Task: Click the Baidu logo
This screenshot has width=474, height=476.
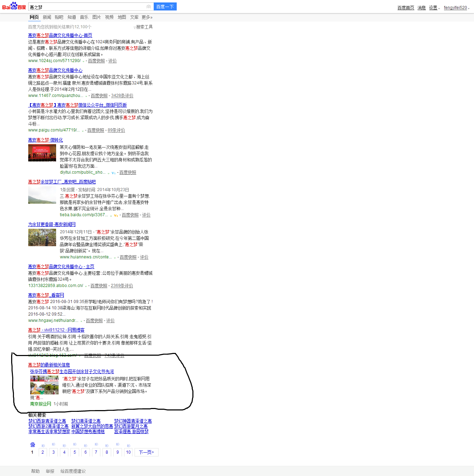Action: pos(14,6)
